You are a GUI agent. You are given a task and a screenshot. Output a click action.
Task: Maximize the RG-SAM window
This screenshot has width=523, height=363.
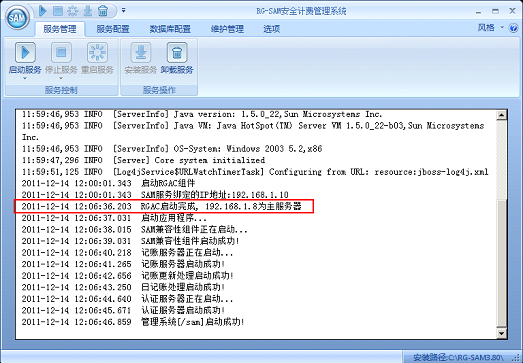(x=495, y=11)
